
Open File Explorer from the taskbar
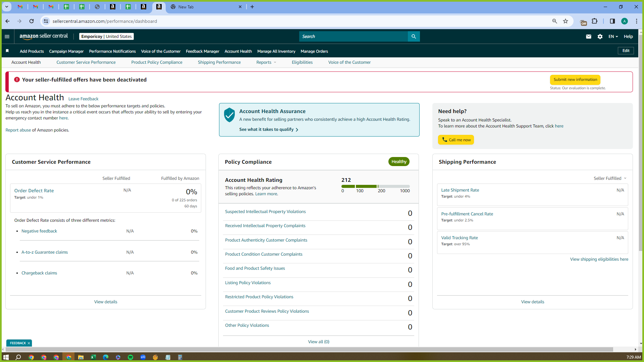pyautogui.click(x=80, y=357)
